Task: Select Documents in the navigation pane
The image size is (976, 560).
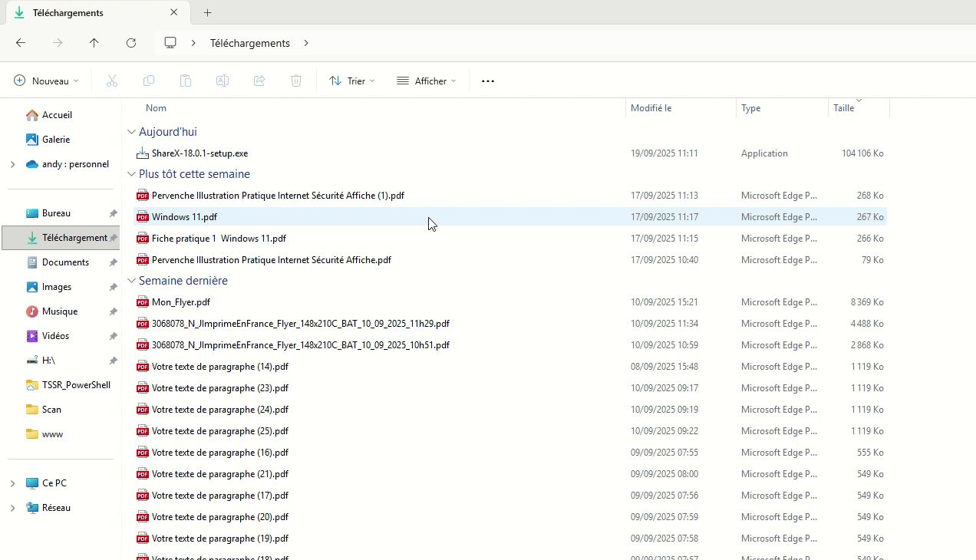Action: (x=65, y=262)
